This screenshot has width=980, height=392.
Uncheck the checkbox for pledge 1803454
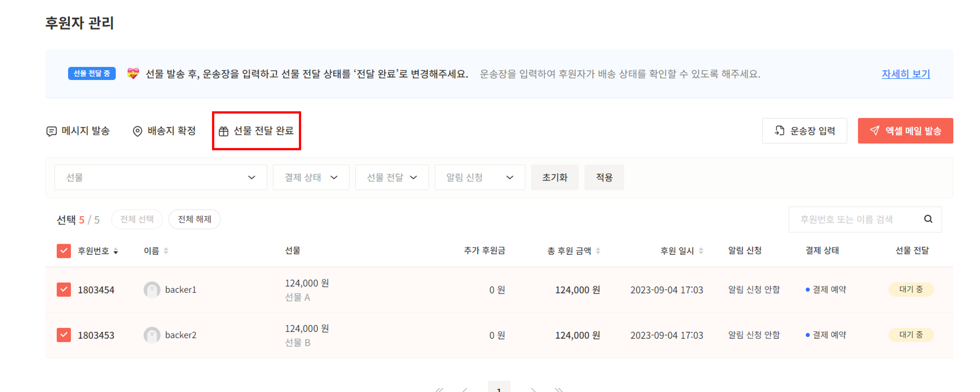(x=63, y=290)
